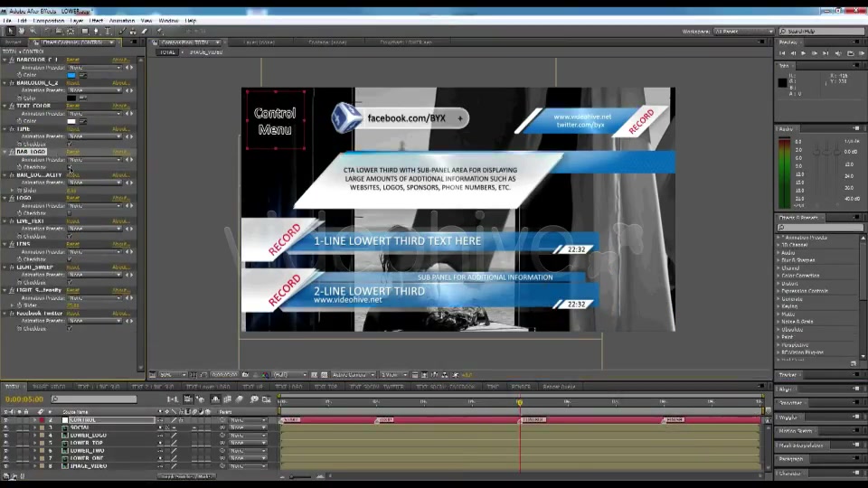The width and height of the screenshot is (868, 488).
Task: Select the Hand tool
Action: click(22, 32)
